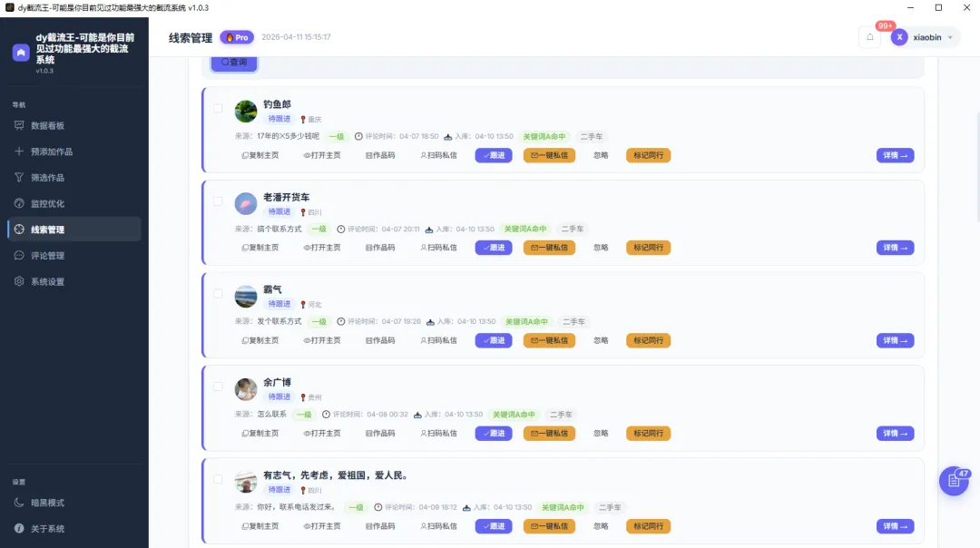
Task: Open 详情 for 老潘开货车 entry
Action: [x=895, y=248]
